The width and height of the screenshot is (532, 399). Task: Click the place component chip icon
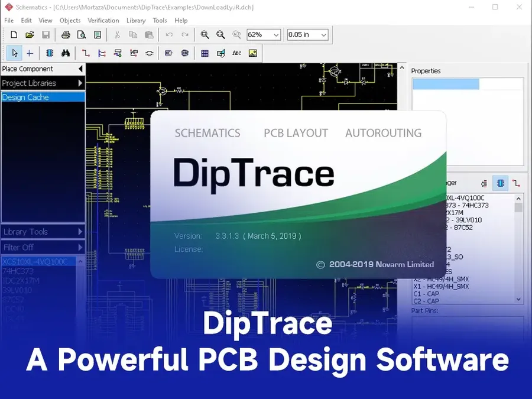(50, 53)
